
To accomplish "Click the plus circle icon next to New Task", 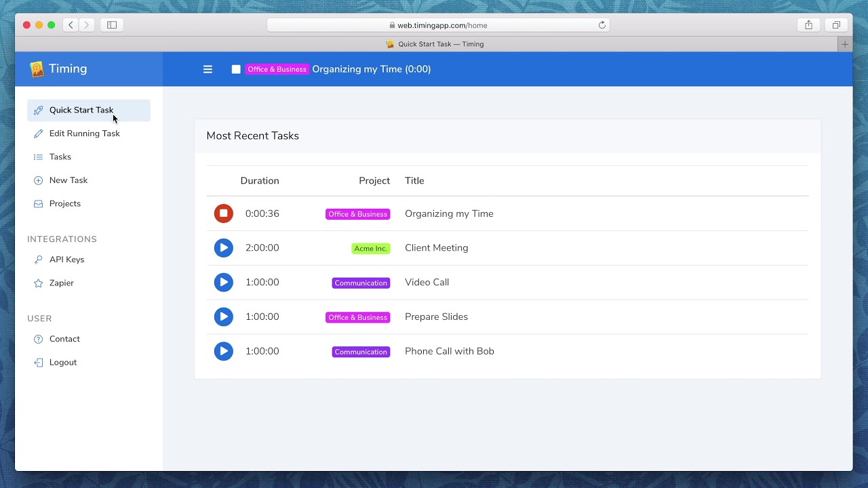I will point(38,180).
